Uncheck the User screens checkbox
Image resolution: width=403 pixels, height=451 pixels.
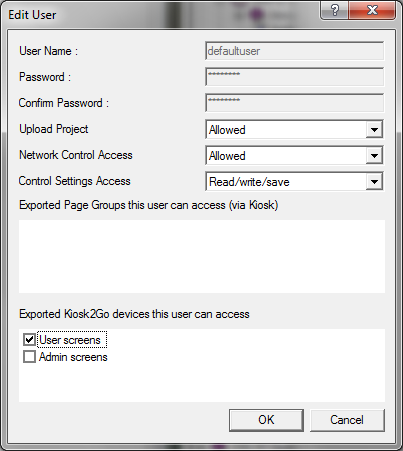(29, 340)
